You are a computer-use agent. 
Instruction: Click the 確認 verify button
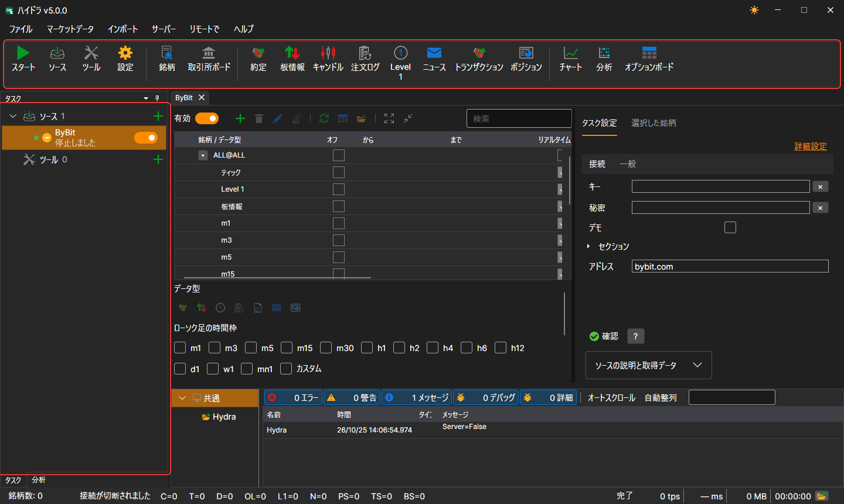pyautogui.click(x=604, y=336)
